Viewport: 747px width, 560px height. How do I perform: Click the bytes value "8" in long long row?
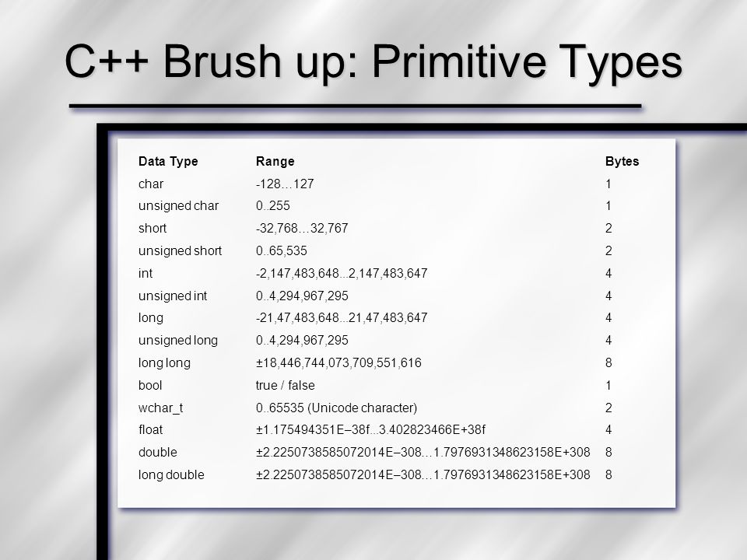[608, 363]
